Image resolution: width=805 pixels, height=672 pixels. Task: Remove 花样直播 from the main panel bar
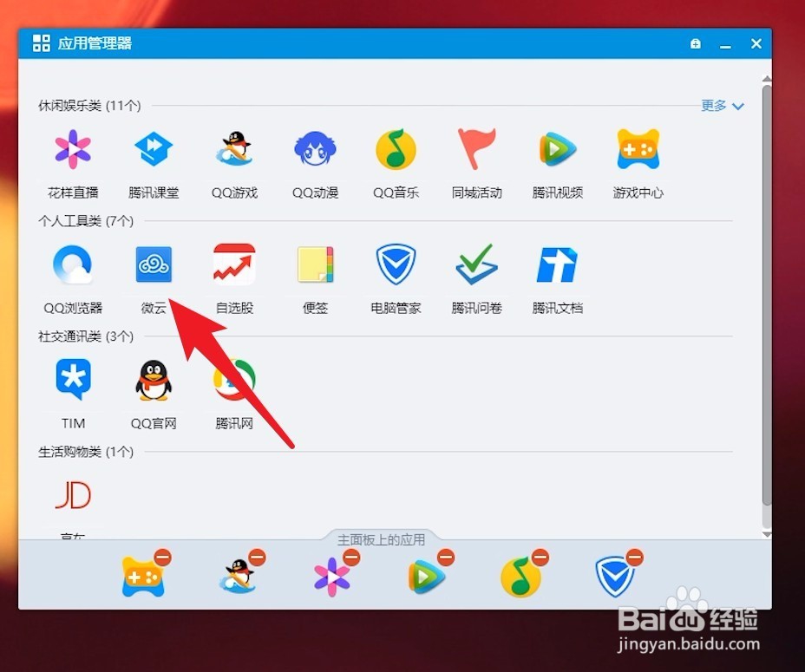[x=351, y=558]
